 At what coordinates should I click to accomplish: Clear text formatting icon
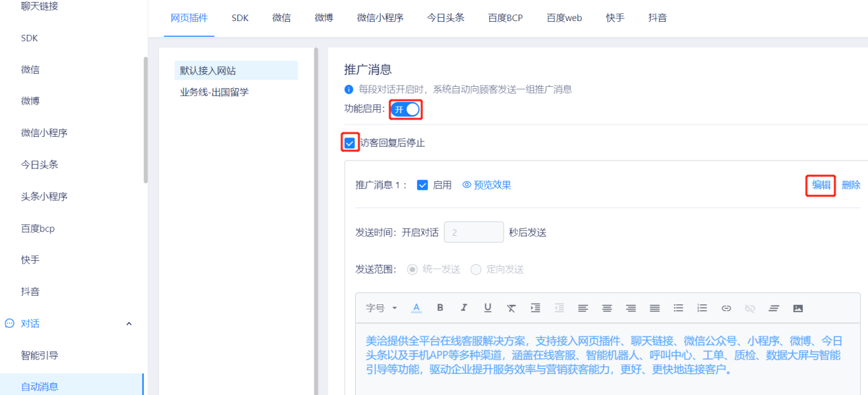511,308
